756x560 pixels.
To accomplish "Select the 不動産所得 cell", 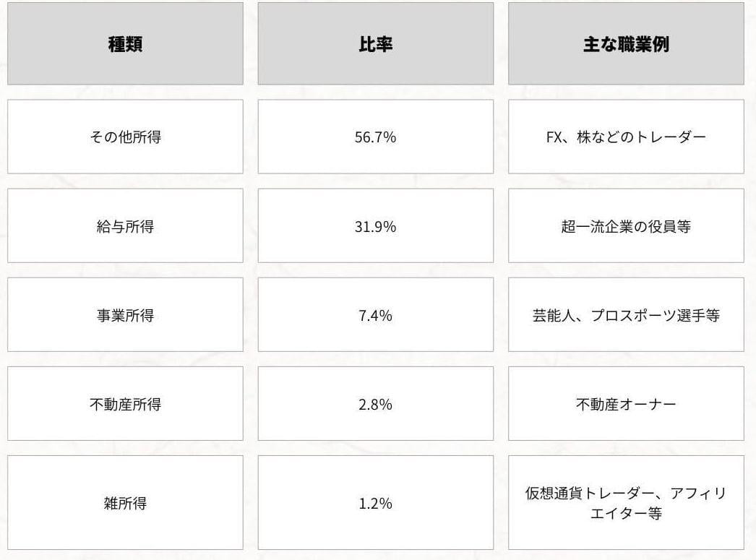I will click(125, 404).
